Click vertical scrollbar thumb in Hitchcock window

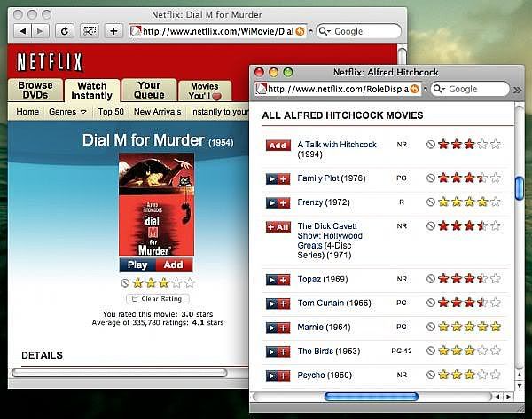519,188
